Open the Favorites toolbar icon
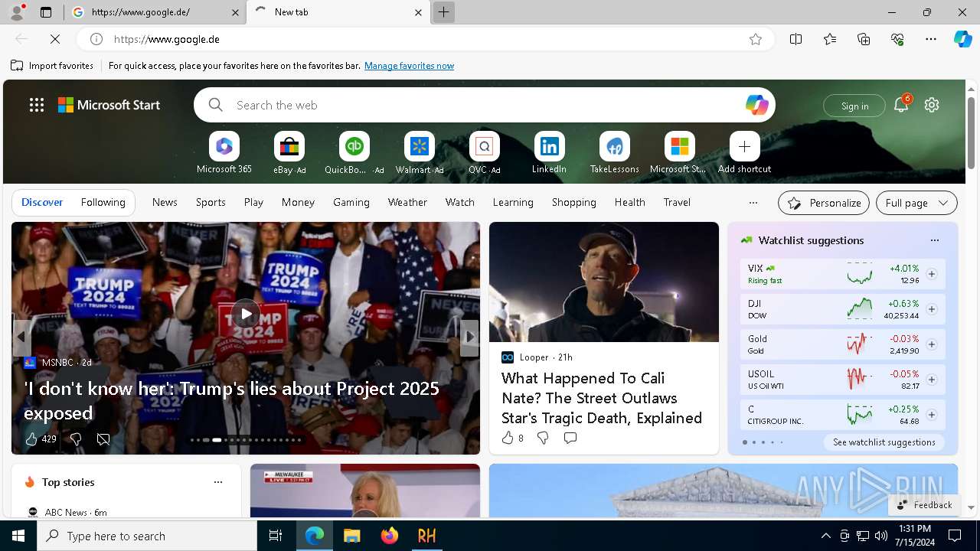Image resolution: width=980 pixels, height=551 pixels. pyautogui.click(x=830, y=39)
